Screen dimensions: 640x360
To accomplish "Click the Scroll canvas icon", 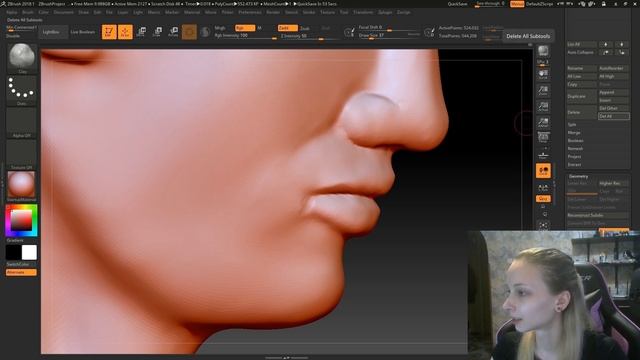I will [x=543, y=74].
